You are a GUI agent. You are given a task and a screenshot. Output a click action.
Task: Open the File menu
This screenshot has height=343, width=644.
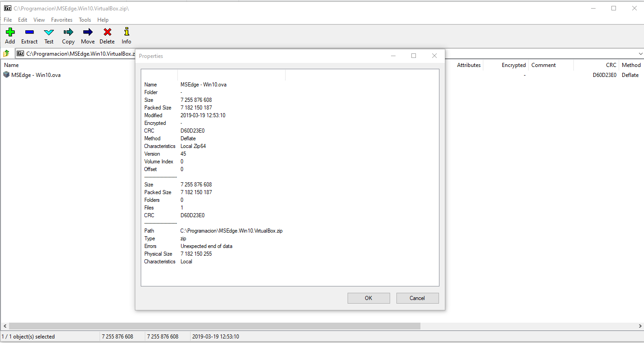pyautogui.click(x=8, y=20)
